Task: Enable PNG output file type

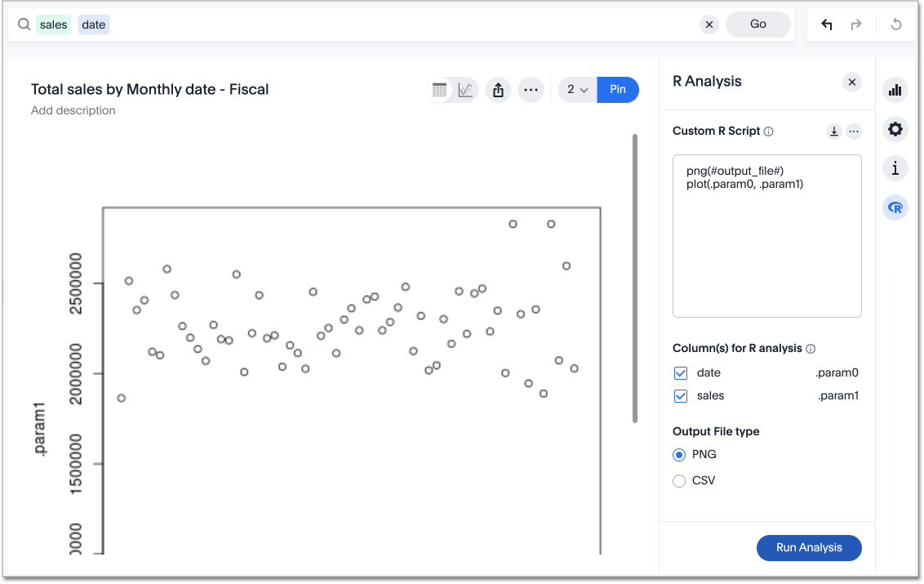Action: point(678,454)
